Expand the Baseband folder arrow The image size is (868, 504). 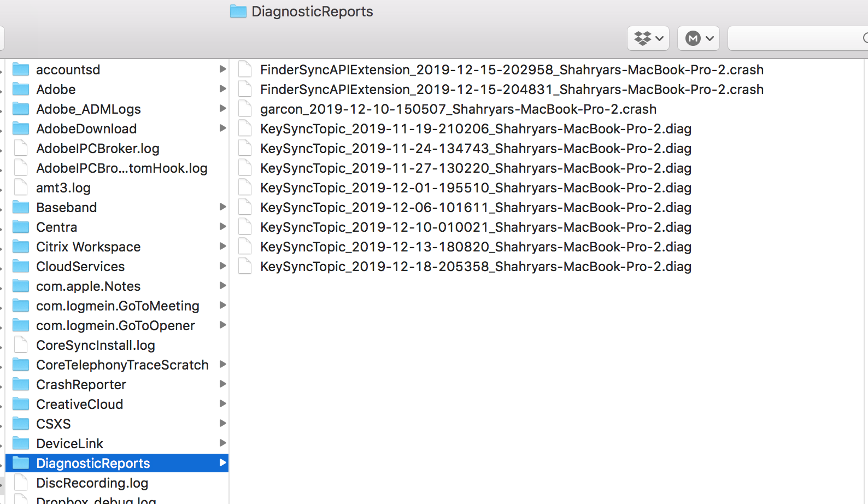pos(222,207)
